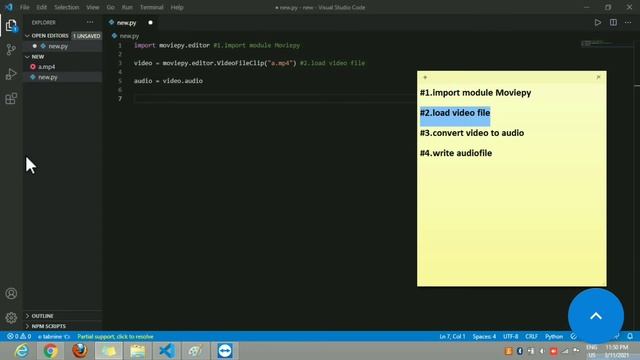Click the tabnine status bar item
This screenshot has height=360, width=640.
pos(53,337)
